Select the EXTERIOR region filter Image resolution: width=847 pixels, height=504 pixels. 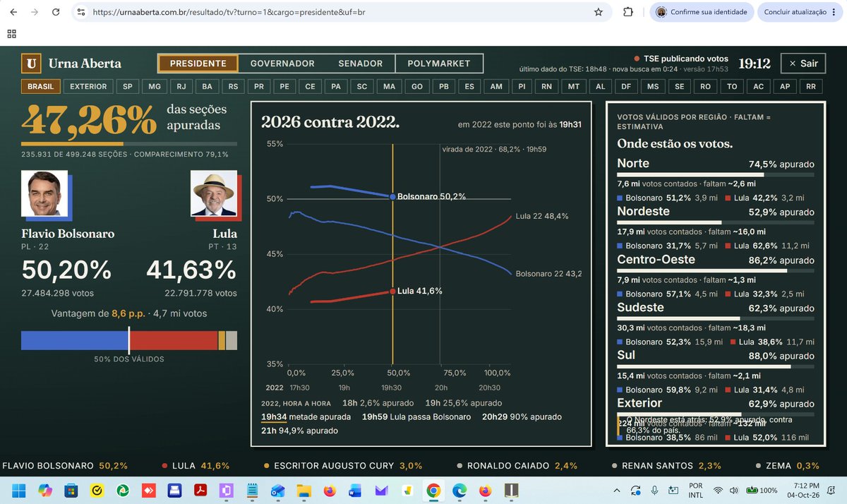tap(88, 87)
